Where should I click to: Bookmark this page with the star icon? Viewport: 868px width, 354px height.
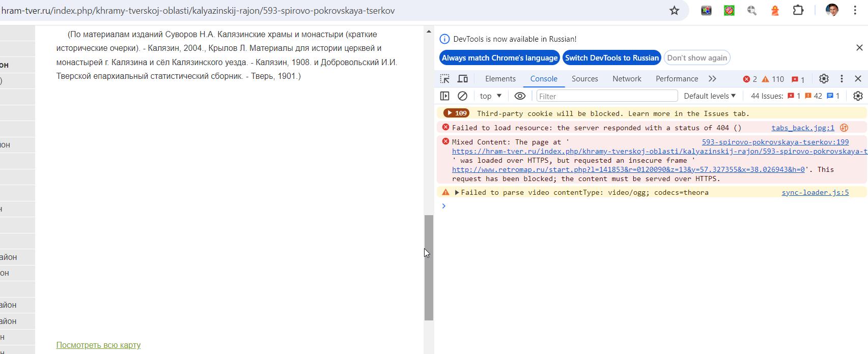tap(674, 11)
